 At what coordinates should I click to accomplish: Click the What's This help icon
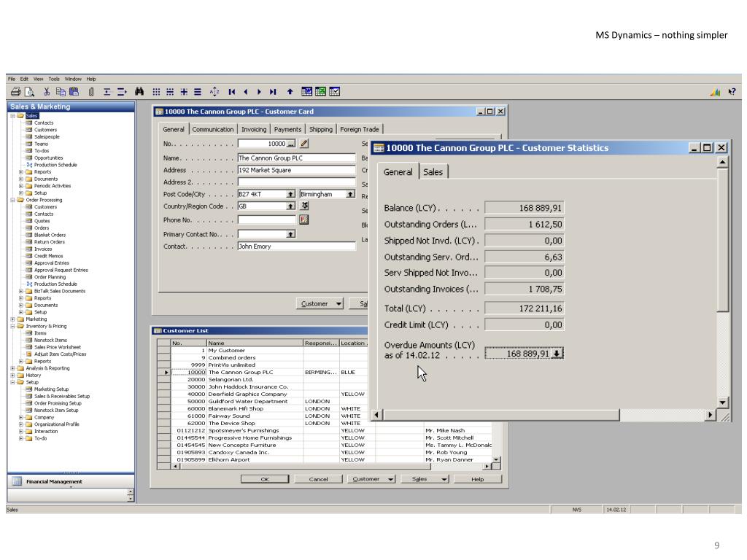tap(732, 92)
